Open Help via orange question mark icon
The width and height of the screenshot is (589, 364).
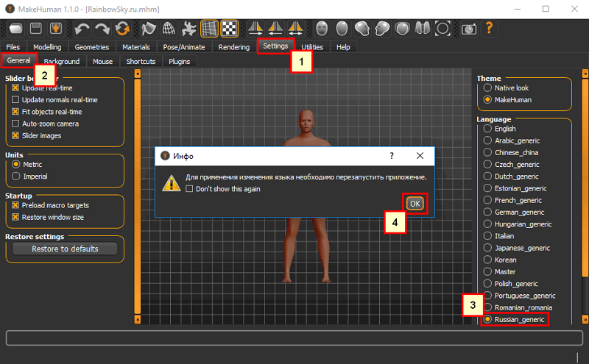489,28
